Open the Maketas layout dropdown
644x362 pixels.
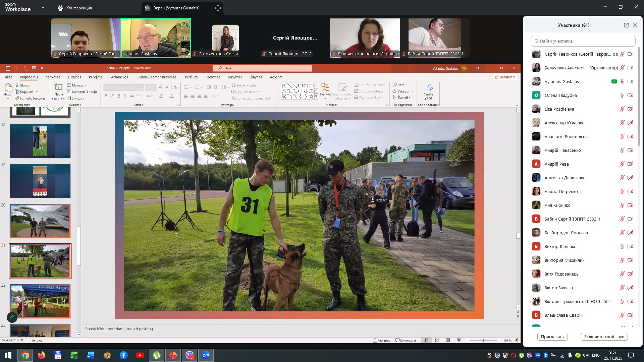(77, 85)
